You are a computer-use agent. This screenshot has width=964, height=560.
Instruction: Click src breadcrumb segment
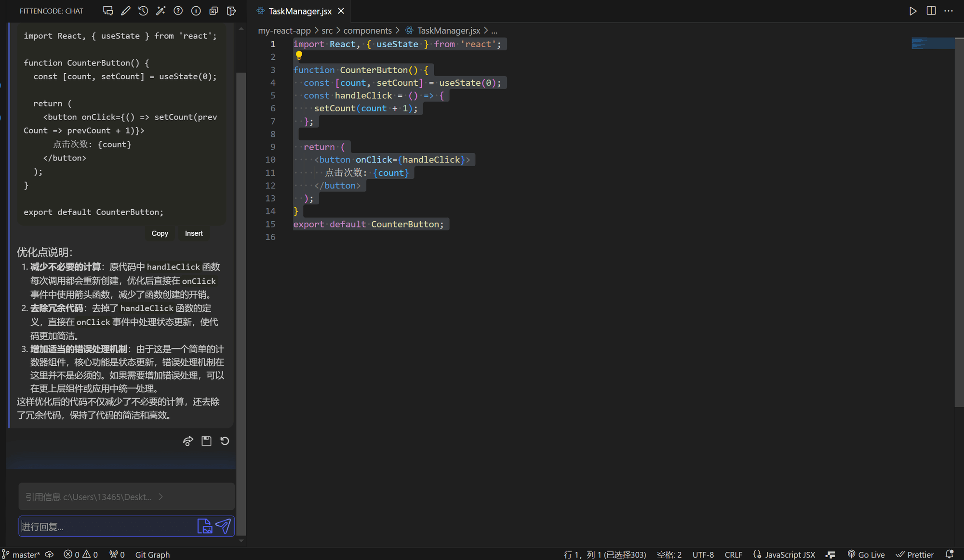coord(327,30)
